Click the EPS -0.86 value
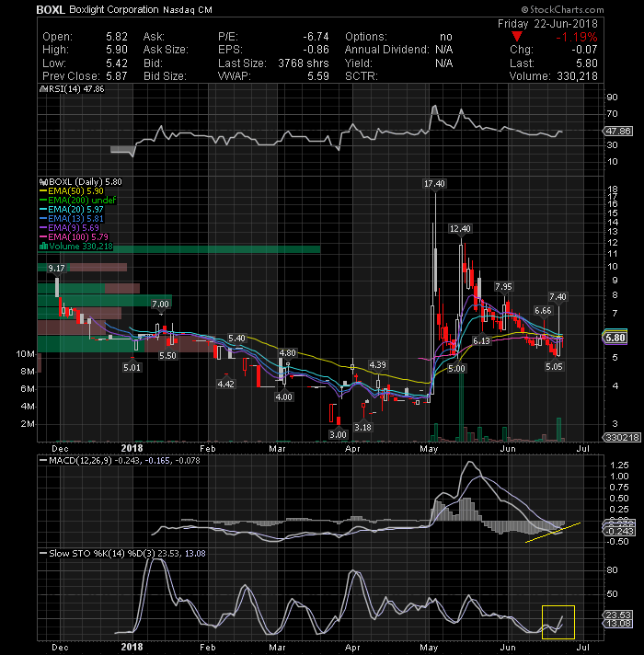 (316, 50)
